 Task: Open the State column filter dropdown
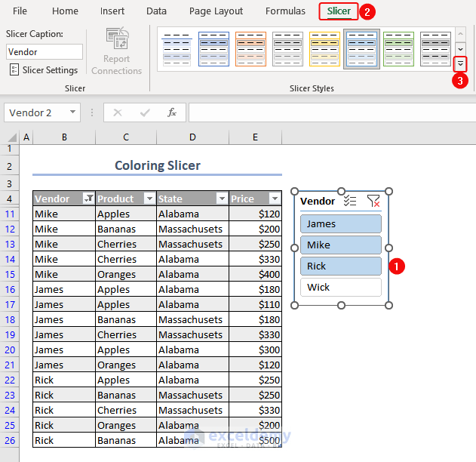click(222, 199)
